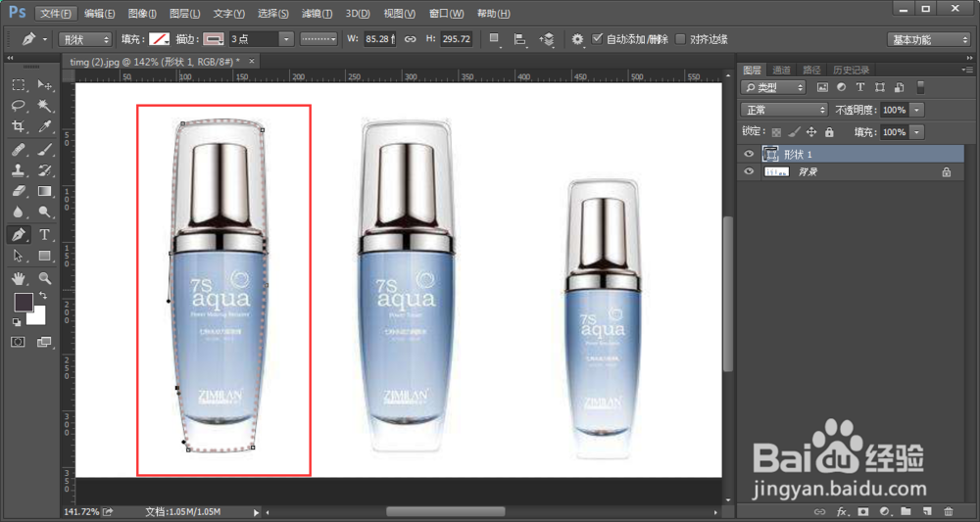Open pen tool gear settings
Viewport: 980px width, 522px height.
pos(577,39)
